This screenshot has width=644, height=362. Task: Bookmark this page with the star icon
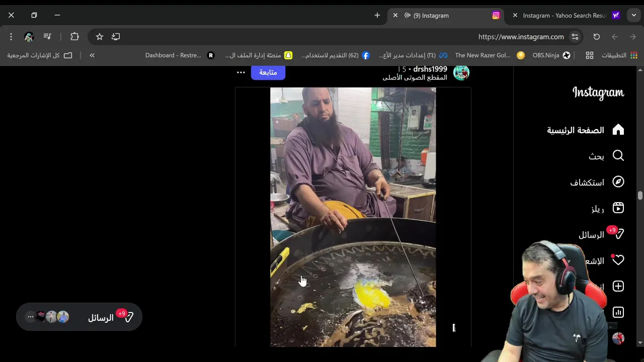tap(100, 37)
